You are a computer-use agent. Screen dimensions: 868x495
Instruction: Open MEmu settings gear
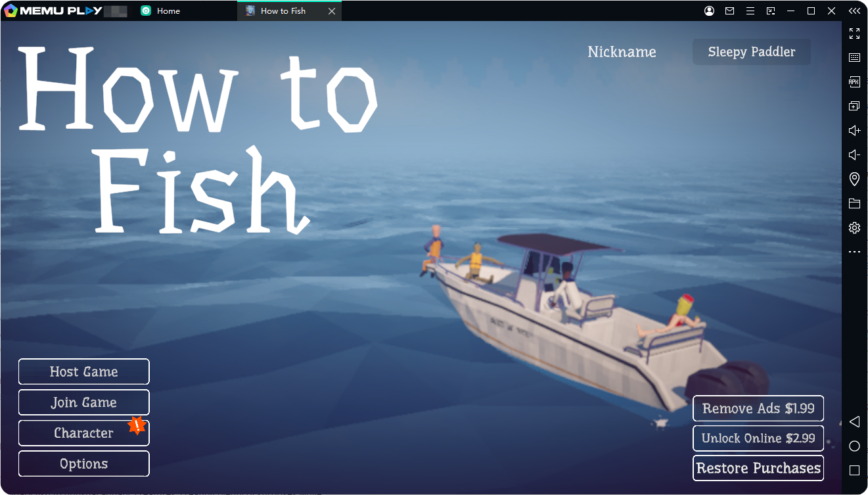coord(854,228)
